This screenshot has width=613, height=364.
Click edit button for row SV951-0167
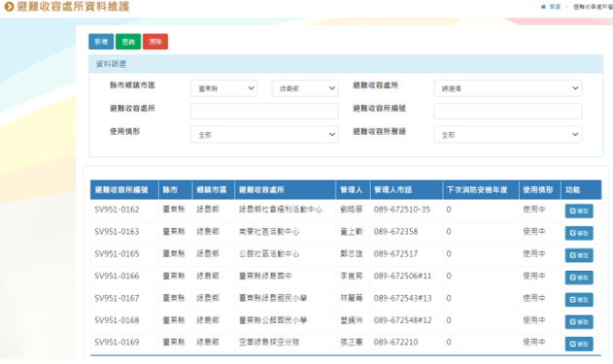(579, 300)
